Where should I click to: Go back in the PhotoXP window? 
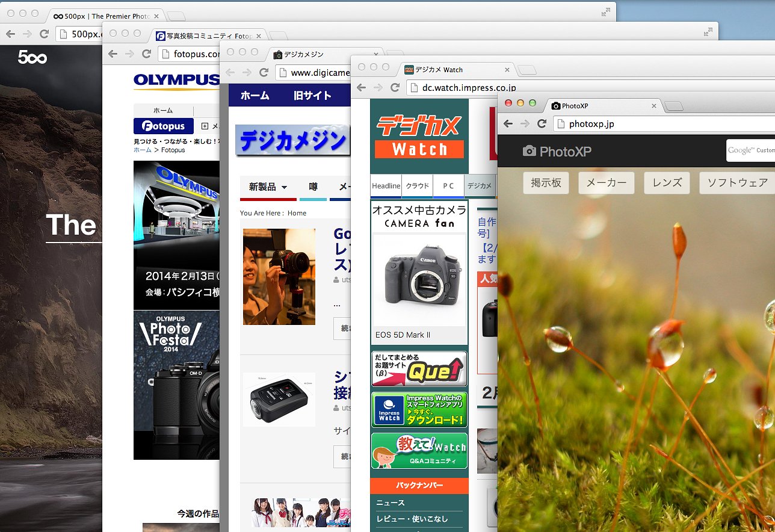(x=508, y=123)
